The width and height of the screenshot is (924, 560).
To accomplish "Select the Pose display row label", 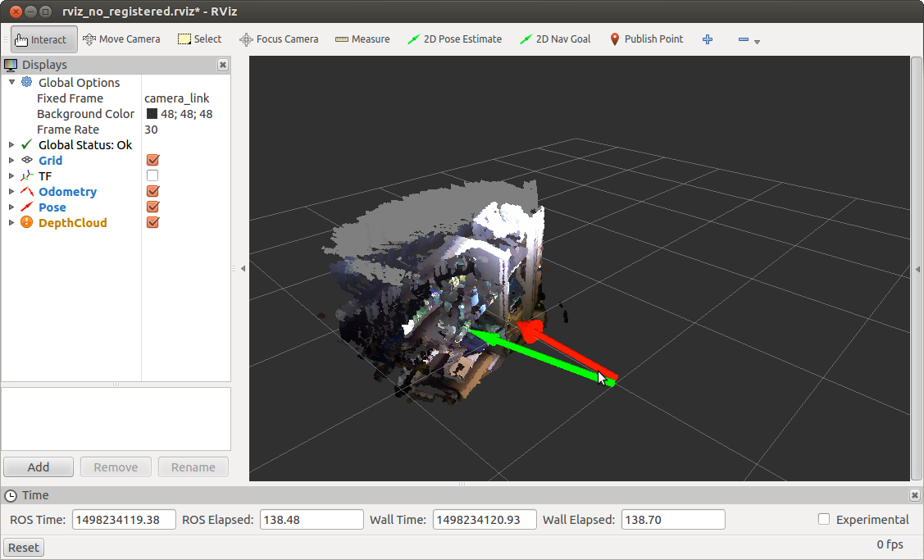I will (x=52, y=207).
